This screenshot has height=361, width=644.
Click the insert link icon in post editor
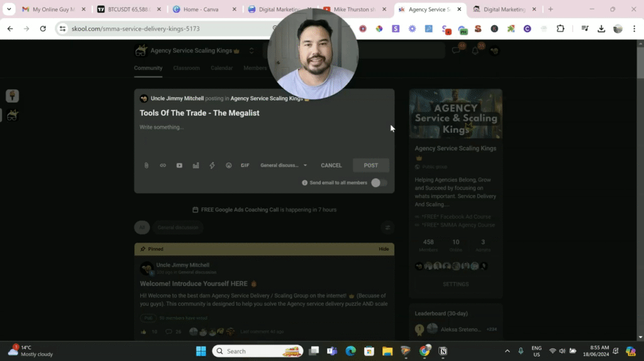(x=163, y=165)
